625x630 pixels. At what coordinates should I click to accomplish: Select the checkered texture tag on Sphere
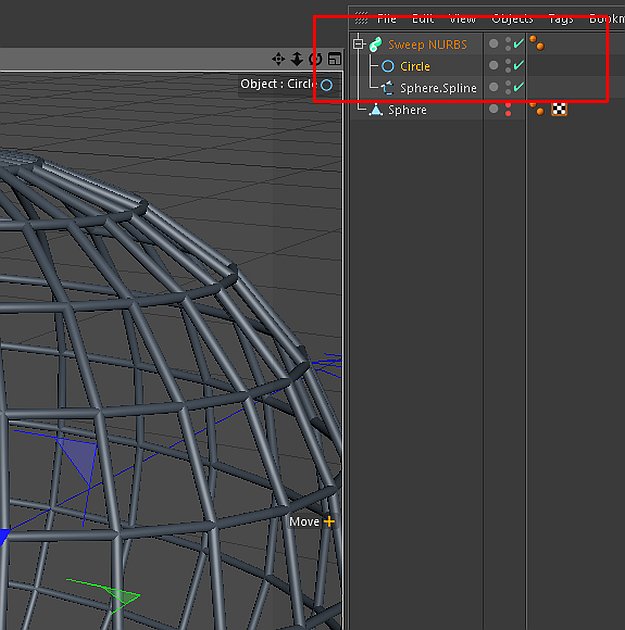(x=559, y=109)
